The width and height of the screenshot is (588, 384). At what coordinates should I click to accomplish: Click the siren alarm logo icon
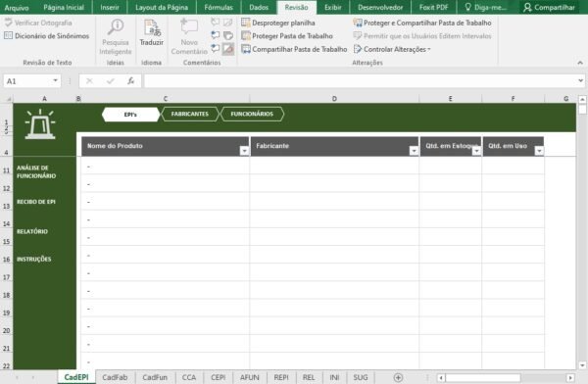pyautogui.click(x=40, y=124)
